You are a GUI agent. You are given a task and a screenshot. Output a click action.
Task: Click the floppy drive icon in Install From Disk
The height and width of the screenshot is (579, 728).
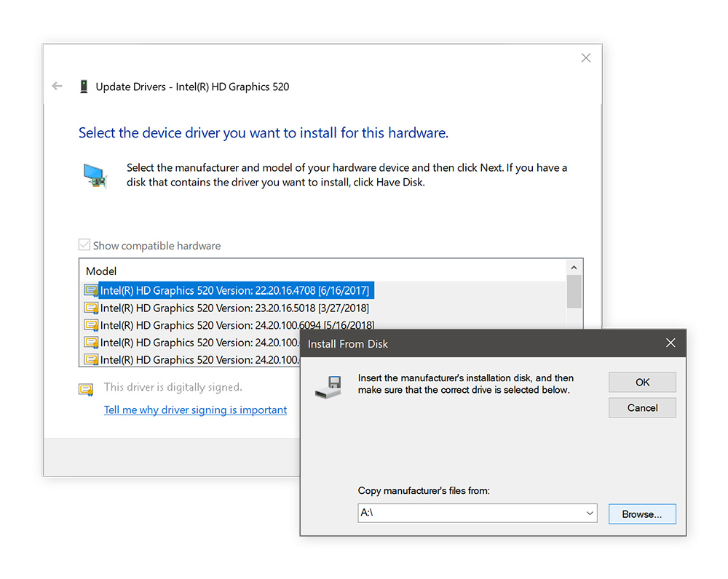[x=329, y=388]
